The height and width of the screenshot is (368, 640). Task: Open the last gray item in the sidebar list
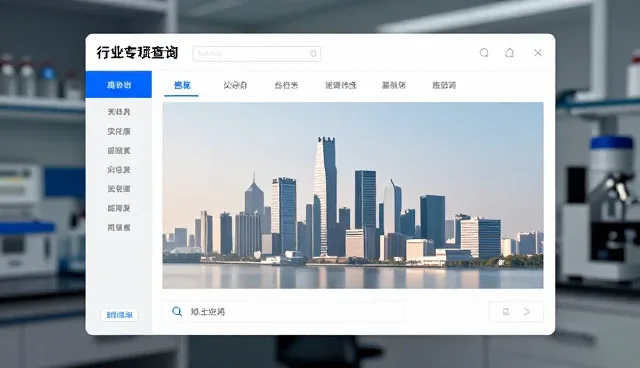pos(119,227)
